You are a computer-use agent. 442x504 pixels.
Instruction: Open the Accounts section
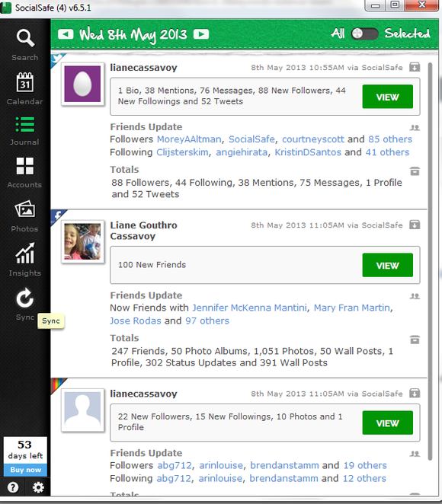point(25,173)
